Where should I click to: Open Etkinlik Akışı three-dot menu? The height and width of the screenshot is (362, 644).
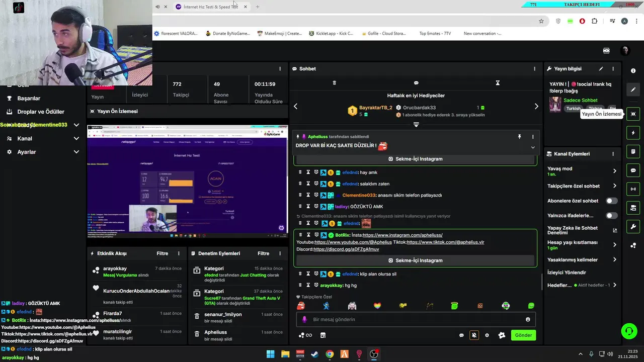tap(179, 253)
